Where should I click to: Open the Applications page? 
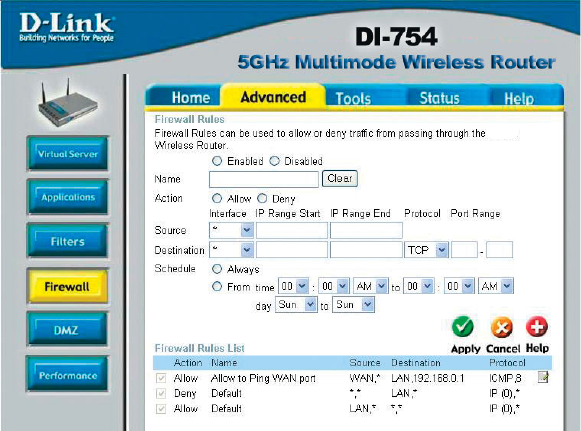(x=68, y=197)
